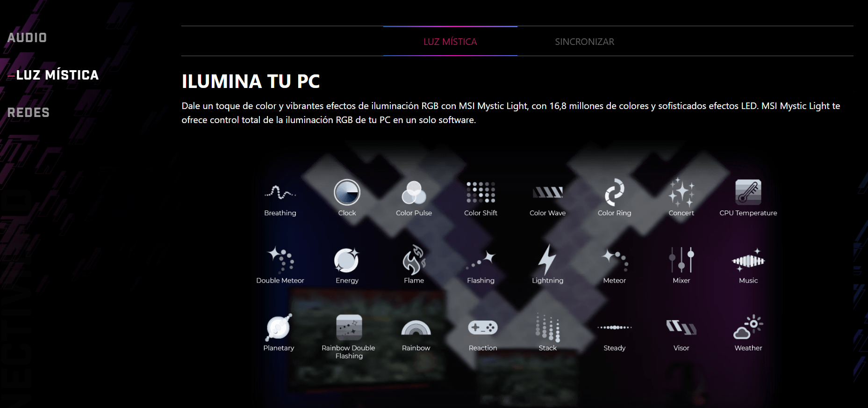Screen dimensions: 868x408
Task: Pick the Music waveform effect icon
Action: coord(748,260)
